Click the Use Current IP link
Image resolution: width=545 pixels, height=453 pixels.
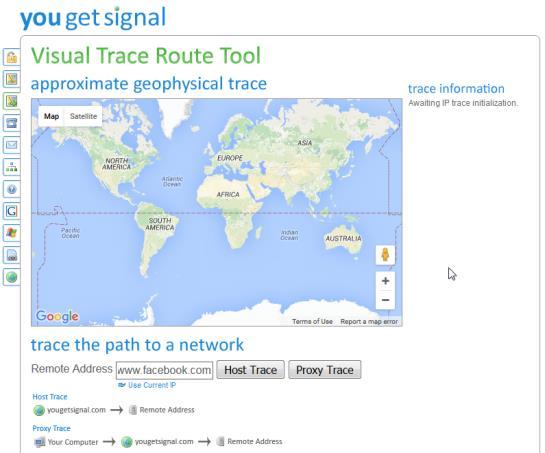coord(152,385)
